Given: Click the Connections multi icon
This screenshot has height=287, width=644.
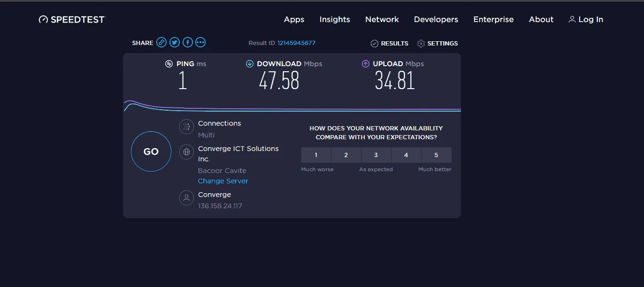Looking at the screenshot, I should tap(187, 127).
